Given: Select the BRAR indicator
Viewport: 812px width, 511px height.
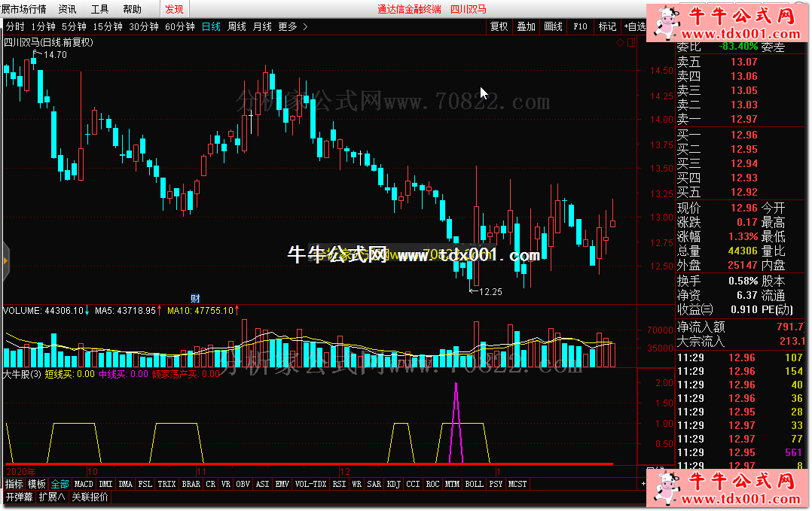Looking at the screenshot, I should (191, 484).
